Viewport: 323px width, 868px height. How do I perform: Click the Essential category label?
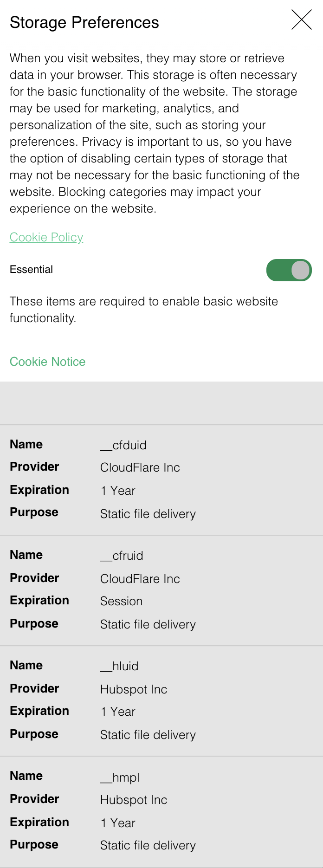[31, 269]
